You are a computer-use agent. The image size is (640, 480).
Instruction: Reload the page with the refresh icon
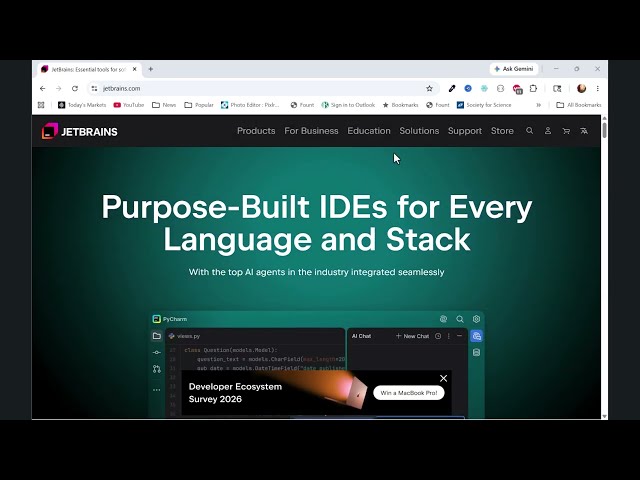[75, 89]
